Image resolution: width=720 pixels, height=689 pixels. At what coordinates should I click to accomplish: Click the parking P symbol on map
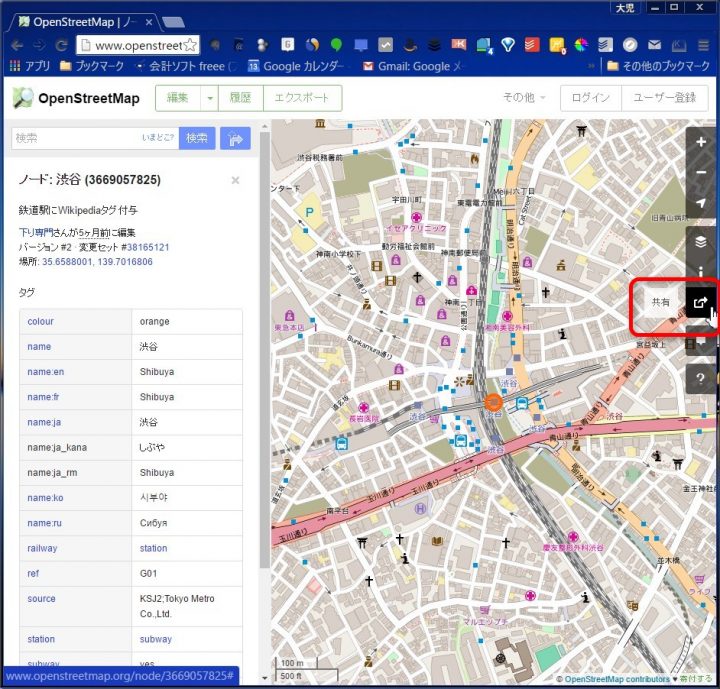309,212
